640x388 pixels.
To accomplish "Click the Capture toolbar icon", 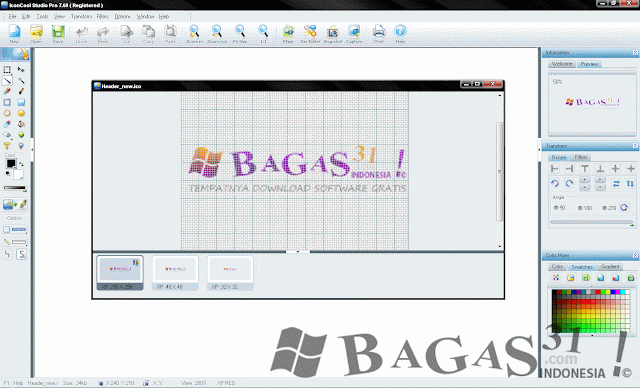I will click(x=354, y=34).
